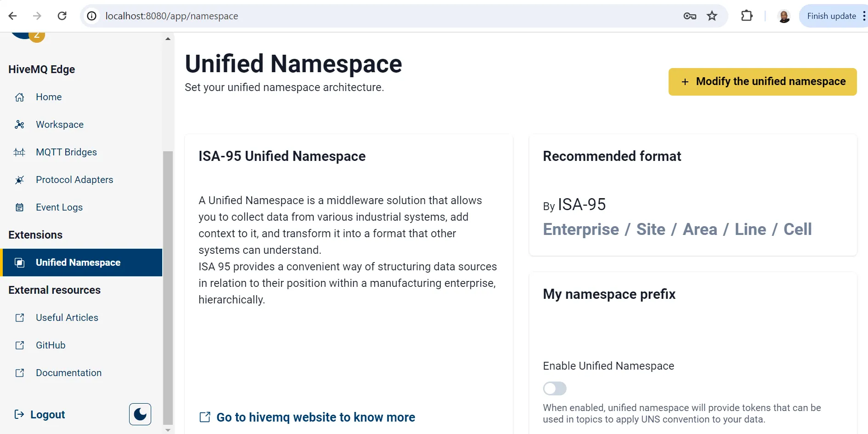Click Modify the unified namespace button

[x=762, y=82]
